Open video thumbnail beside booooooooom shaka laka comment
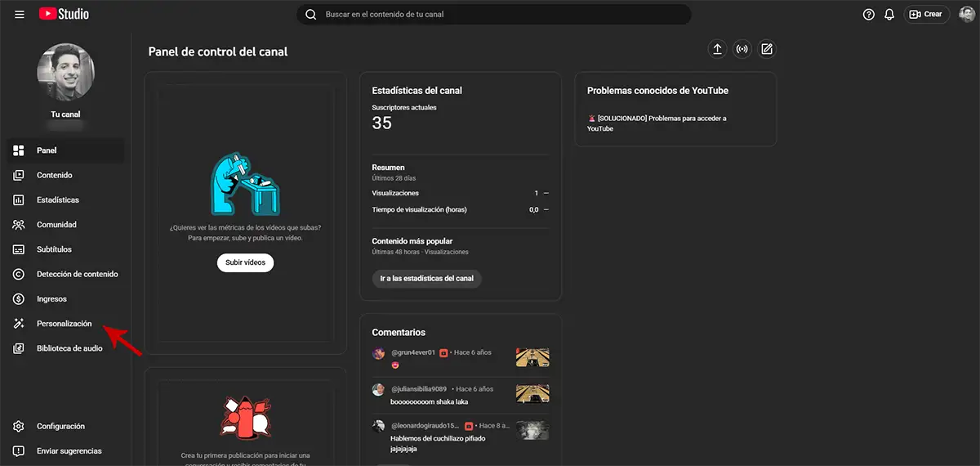980x466 pixels. 532,394
